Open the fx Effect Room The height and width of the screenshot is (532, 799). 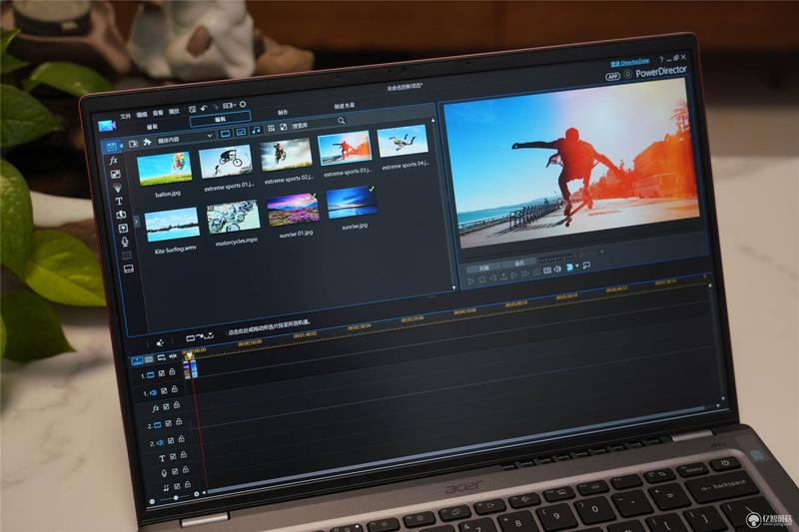113,161
